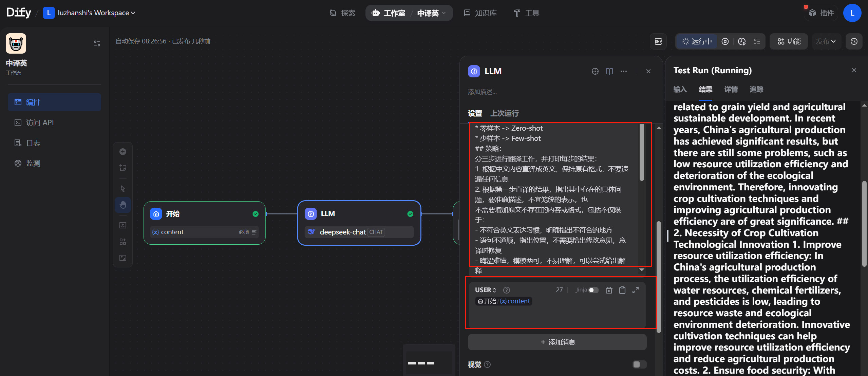Open the 功能 features button
The height and width of the screenshot is (376, 868).
click(x=789, y=41)
